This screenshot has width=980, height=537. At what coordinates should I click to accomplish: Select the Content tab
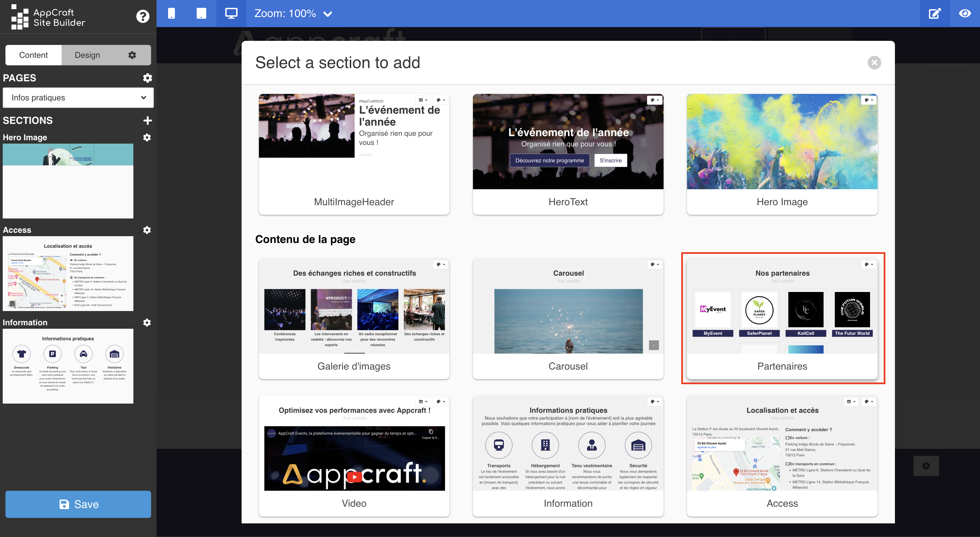[33, 55]
